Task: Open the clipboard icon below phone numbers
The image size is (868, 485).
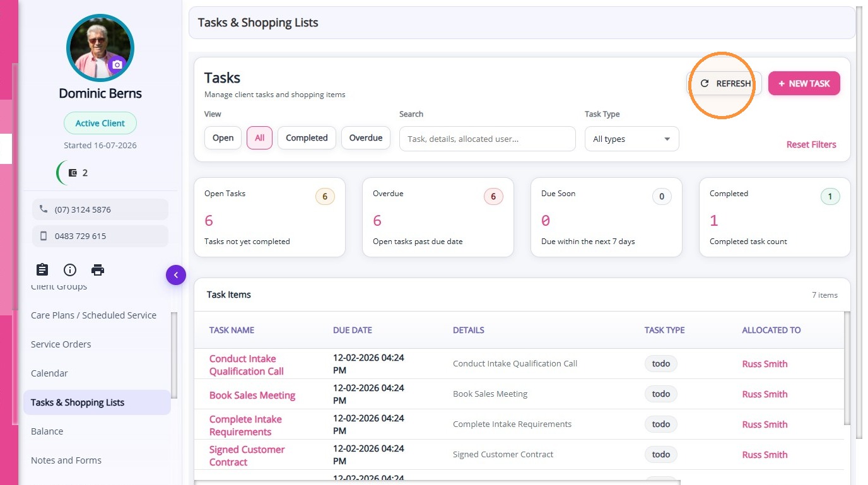Action: tap(42, 270)
